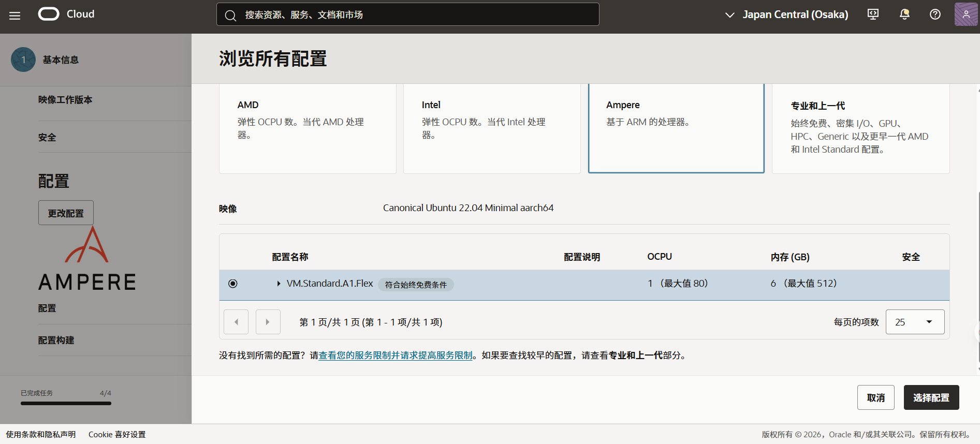Viewport: 980px width, 444px height.
Task: Click the 更改配置 button
Action: [66, 213]
